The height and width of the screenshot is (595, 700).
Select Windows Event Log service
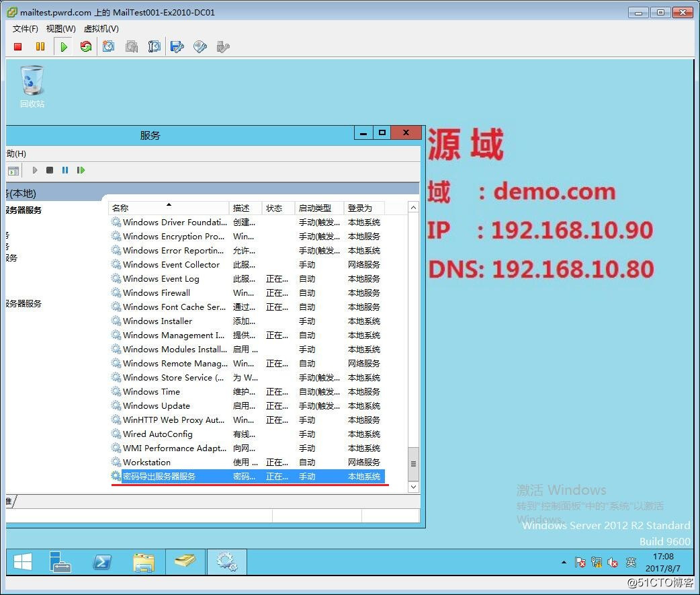[247, 279]
